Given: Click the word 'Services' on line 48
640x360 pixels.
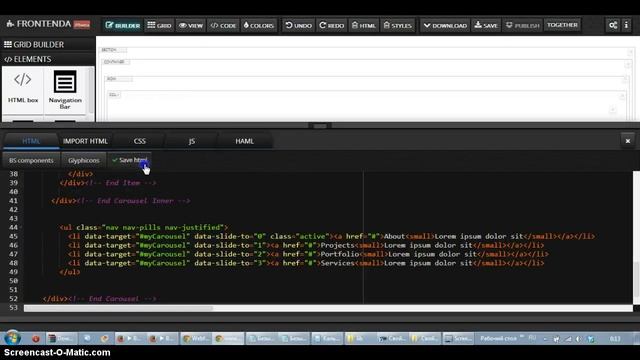Looking at the screenshot, I should (338, 263).
